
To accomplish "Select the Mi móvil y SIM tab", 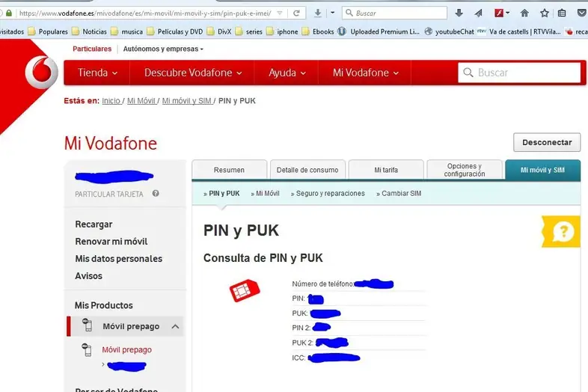I will click(542, 170).
